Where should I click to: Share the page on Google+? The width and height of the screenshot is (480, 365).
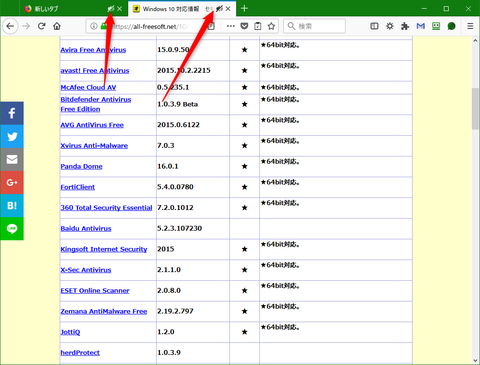12,182
